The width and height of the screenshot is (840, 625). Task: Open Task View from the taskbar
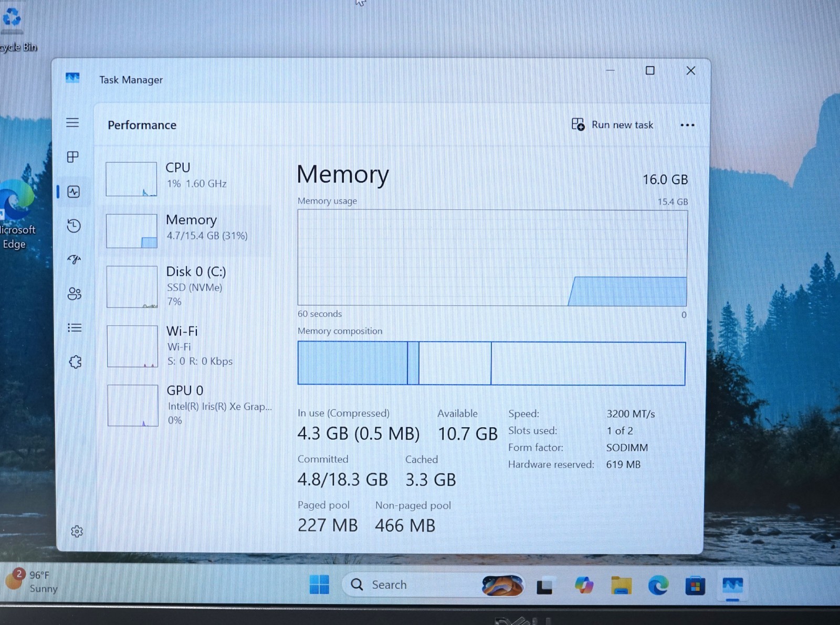(x=544, y=585)
